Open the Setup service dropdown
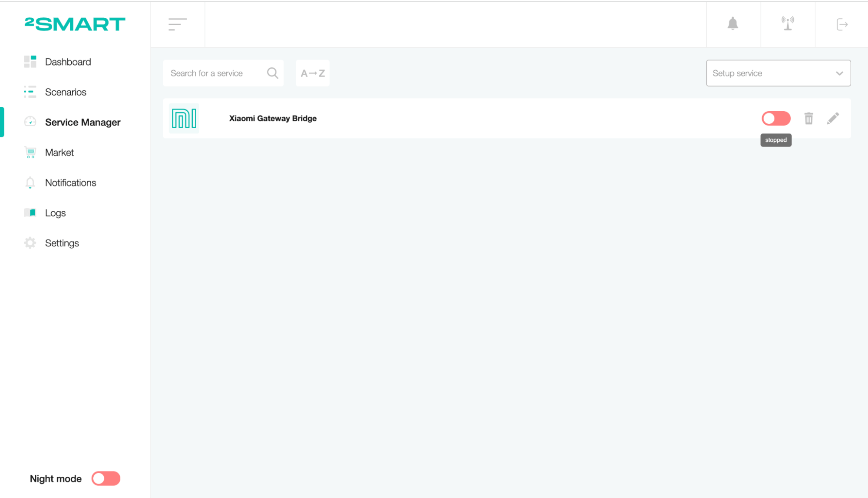Image resolution: width=868 pixels, height=498 pixels. tap(778, 73)
